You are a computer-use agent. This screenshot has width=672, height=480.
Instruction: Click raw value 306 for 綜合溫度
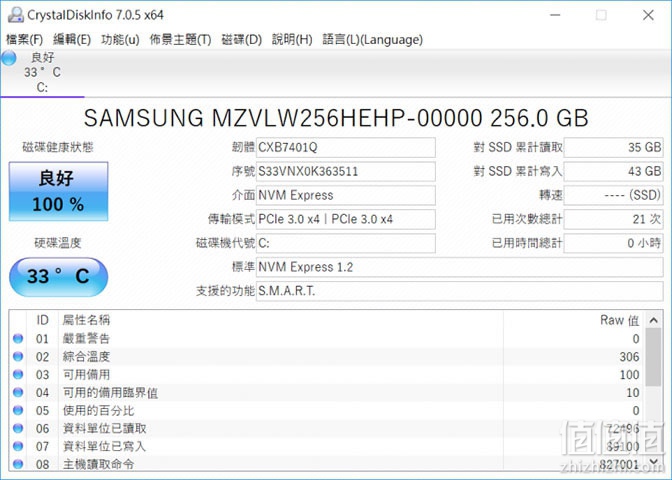[x=629, y=357]
